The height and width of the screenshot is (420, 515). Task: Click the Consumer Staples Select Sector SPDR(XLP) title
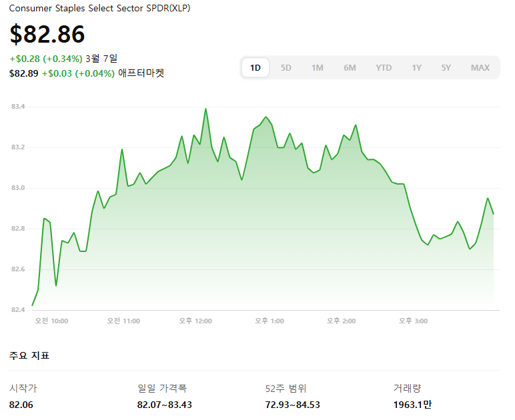99,8
